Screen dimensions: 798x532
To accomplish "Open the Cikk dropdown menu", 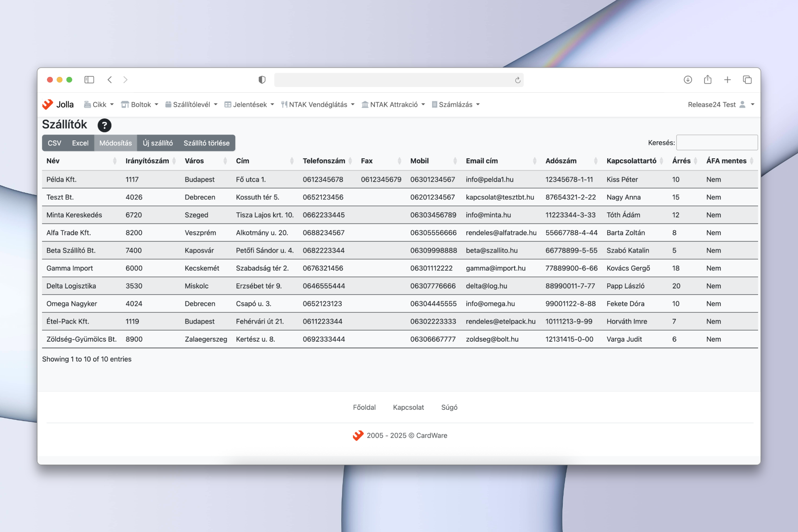I will coord(99,105).
